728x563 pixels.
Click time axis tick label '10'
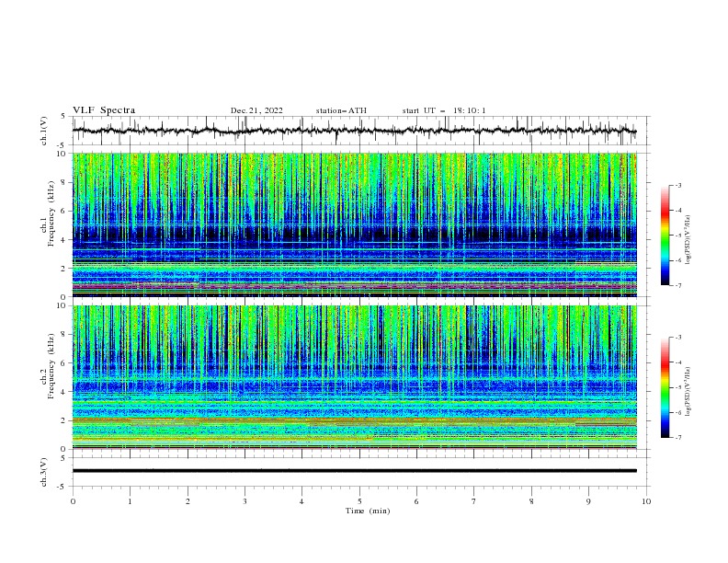(x=646, y=501)
